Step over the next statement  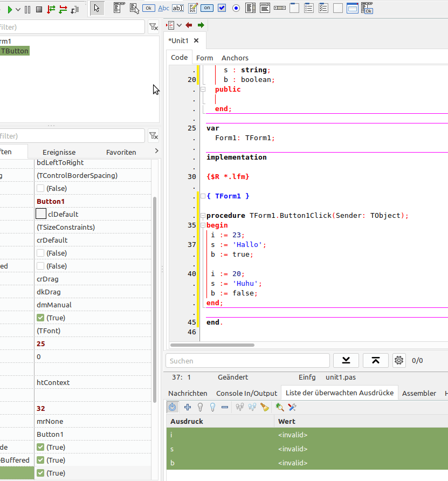coord(63,10)
